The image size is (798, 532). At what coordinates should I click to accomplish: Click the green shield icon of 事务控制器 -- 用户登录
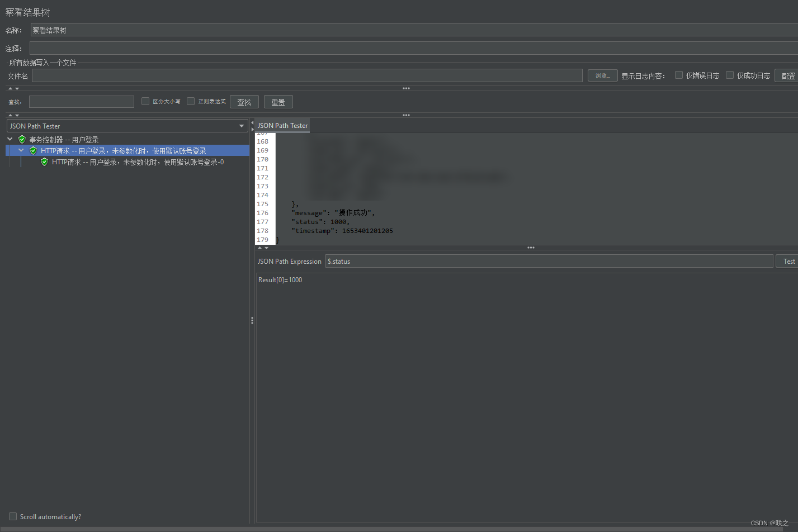[22, 139]
